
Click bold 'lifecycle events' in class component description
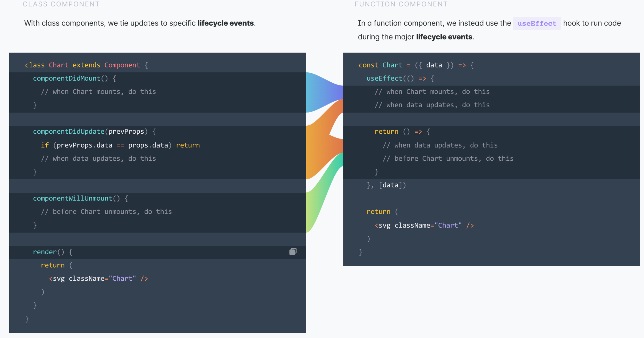[x=225, y=23]
